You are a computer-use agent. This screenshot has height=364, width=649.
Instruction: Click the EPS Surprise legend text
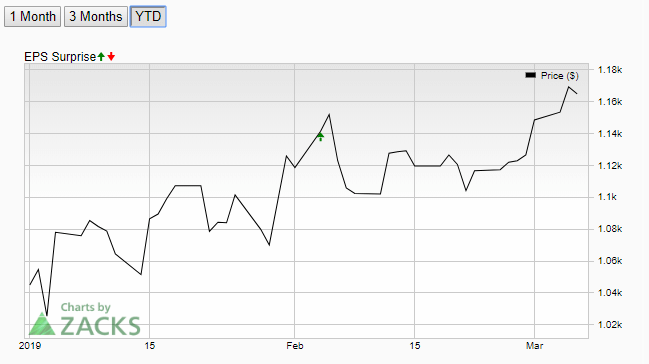click(60, 57)
